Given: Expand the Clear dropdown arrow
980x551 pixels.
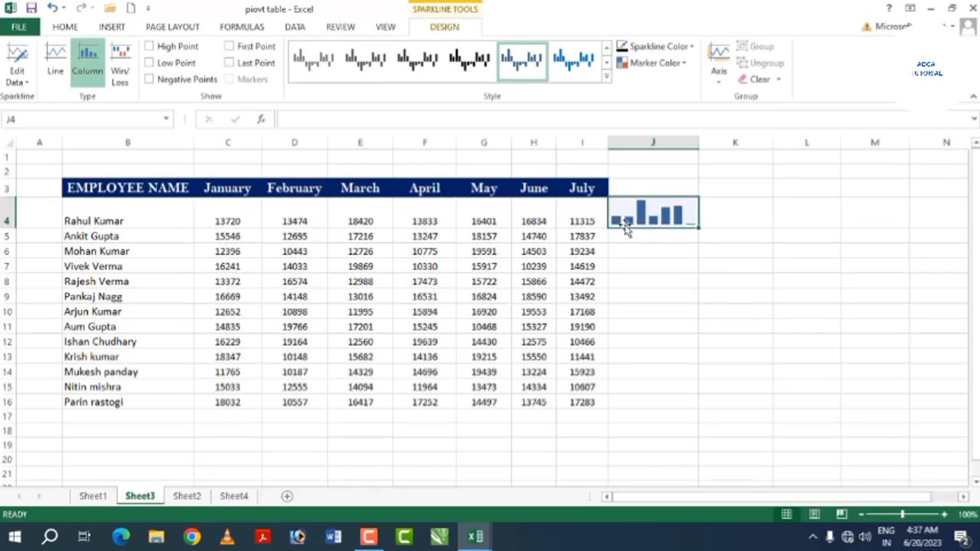Looking at the screenshot, I should click(x=779, y=80).
